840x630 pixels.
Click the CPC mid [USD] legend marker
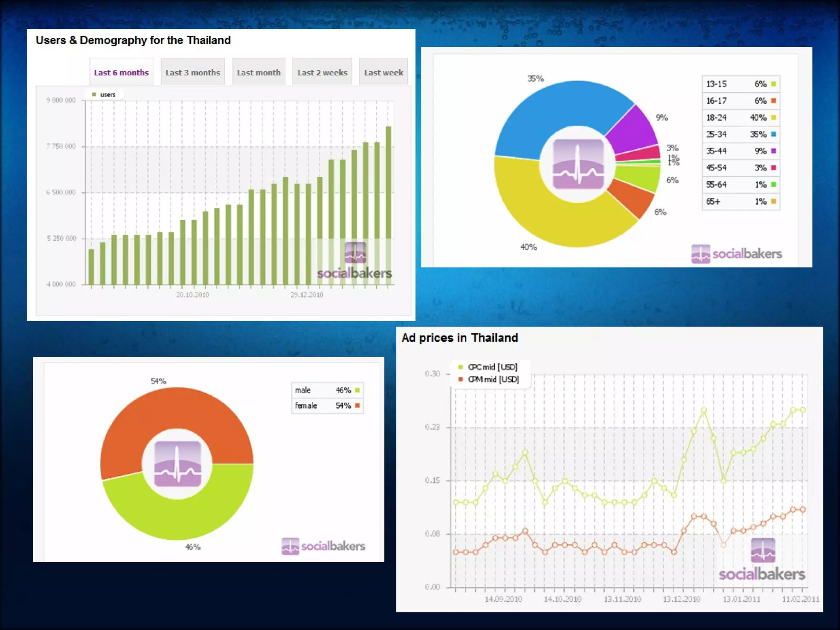click(x=461, y=367)
